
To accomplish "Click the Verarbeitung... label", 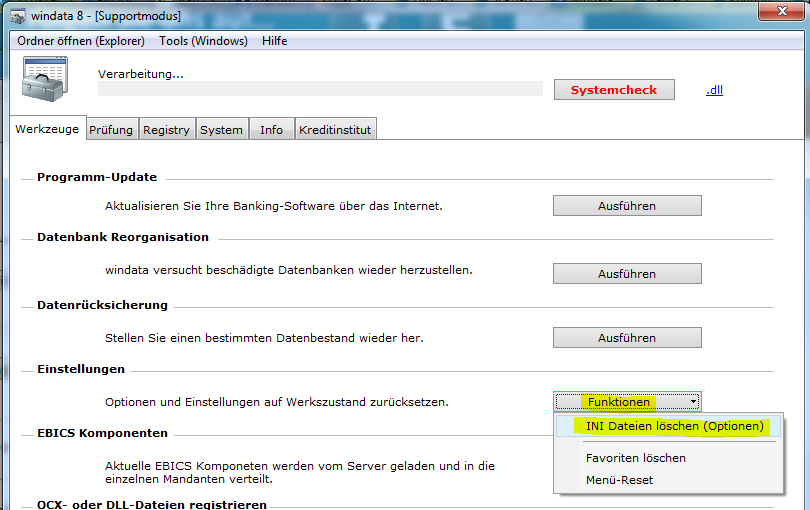I will [x=141, y=74].
